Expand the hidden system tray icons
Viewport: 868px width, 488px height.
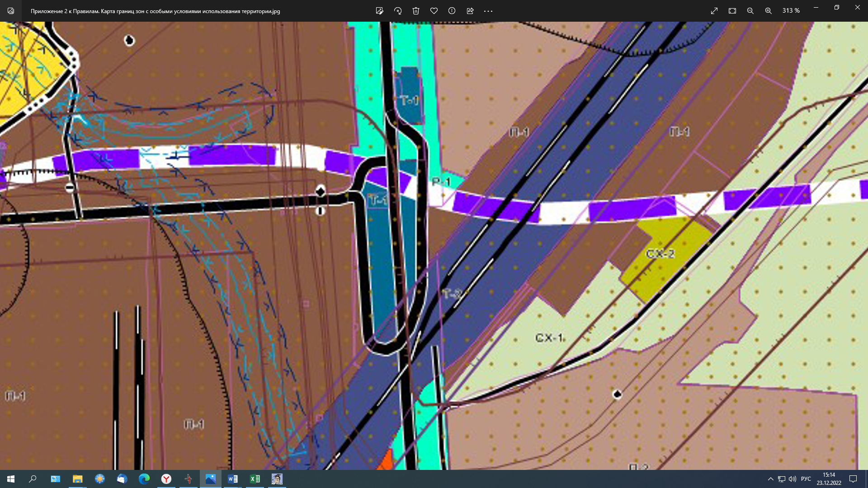[770, 479]
